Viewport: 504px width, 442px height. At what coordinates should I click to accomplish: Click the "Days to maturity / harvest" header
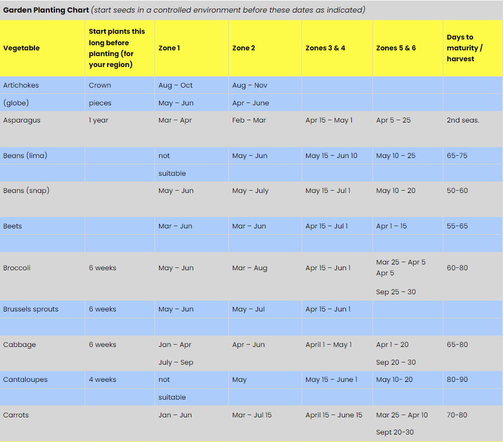(x=465, y=48)
